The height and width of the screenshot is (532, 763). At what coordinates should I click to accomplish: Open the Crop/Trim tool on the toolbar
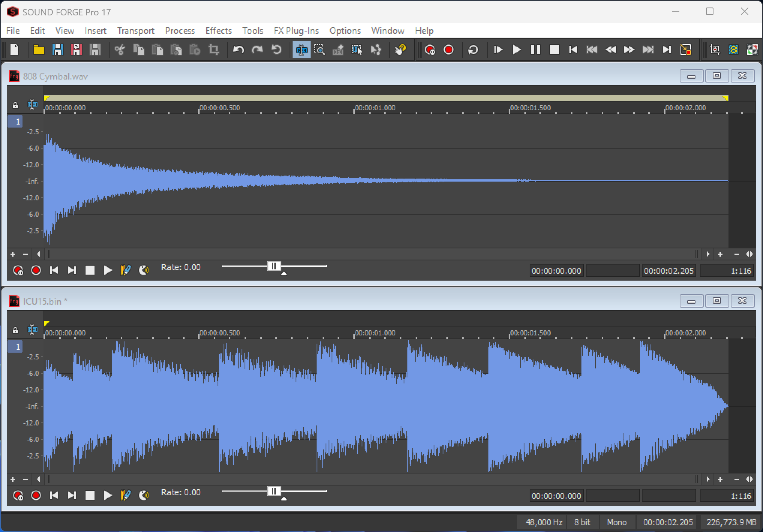pyautogui.click(x=213, y=50)
